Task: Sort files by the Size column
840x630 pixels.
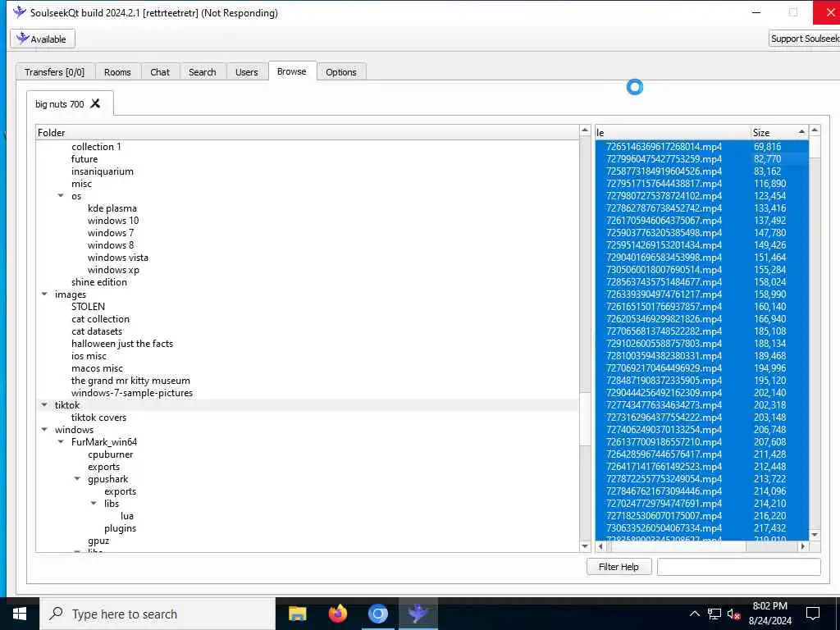Action: pos(779,132)
